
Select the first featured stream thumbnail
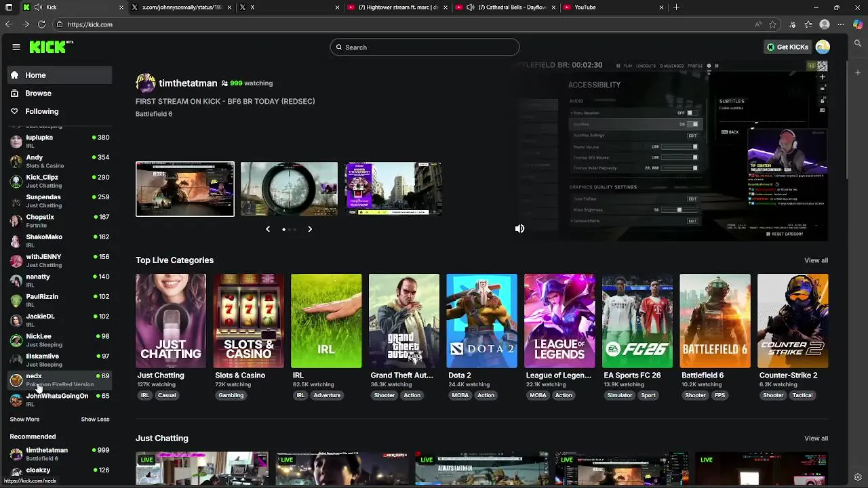185,189
